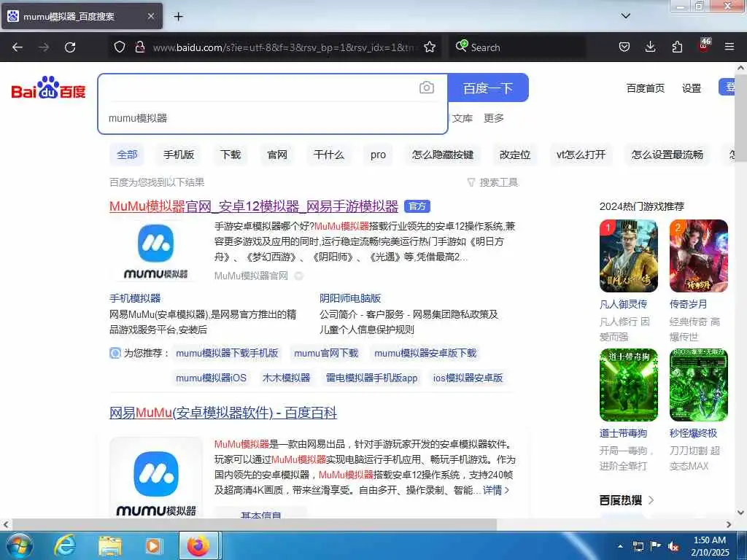Open tracking protection shield icon

[x=120, y=47]
